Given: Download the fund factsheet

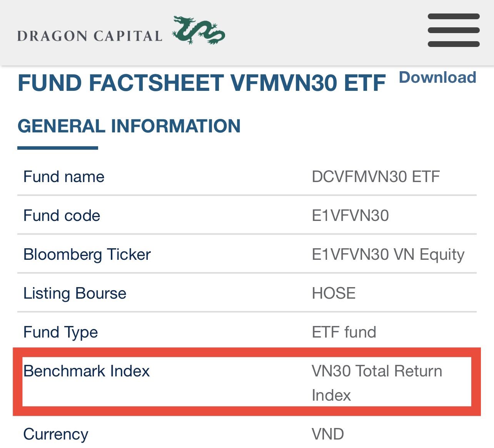Looking at the screenshot, I should pyautogui.click(x=438, y=77).
